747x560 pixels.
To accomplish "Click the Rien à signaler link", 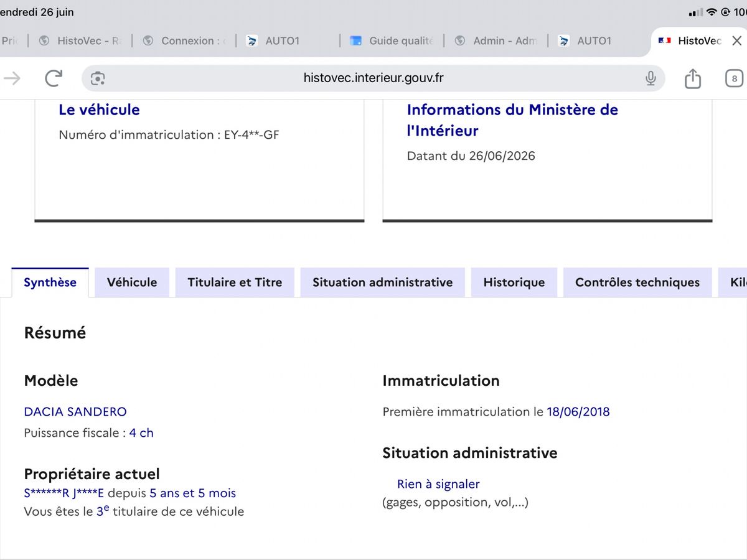I will [438, 484].
